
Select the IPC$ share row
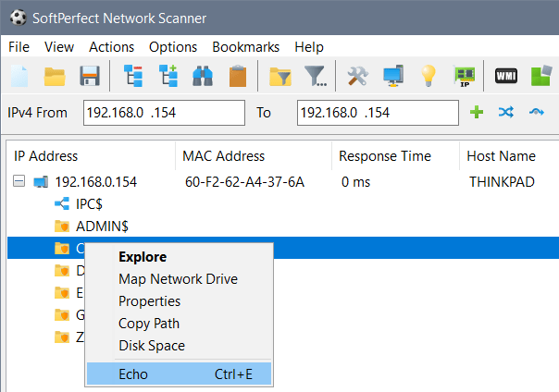click(x=283, y=203)
